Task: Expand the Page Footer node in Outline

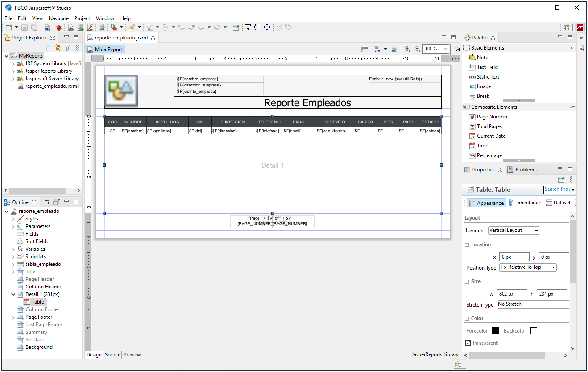Action: point(13,317)
